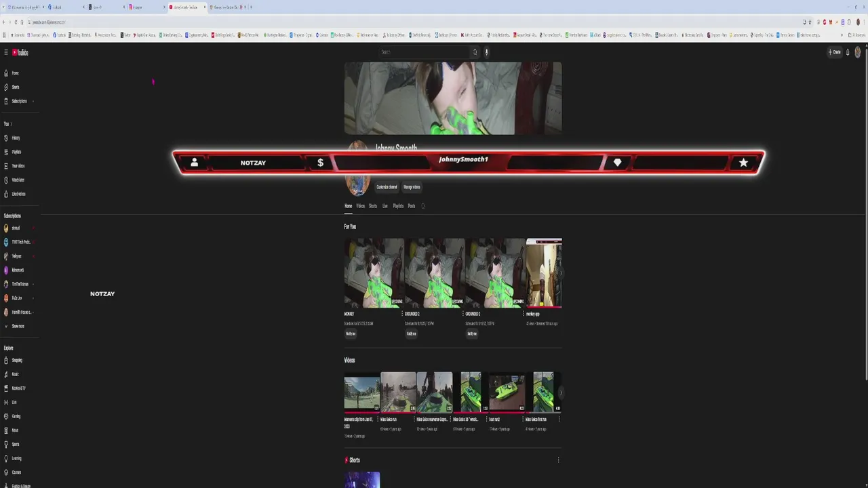The width and height of the screenshot is (868, 488).
Task: Open Moments clip from Jan 07 thumbnail
Action: [362, 392]
